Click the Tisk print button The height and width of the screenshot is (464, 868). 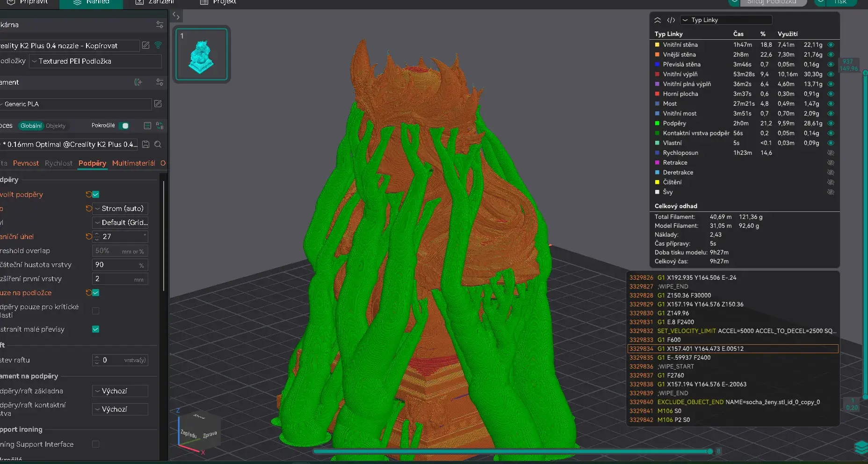(840, 2)
